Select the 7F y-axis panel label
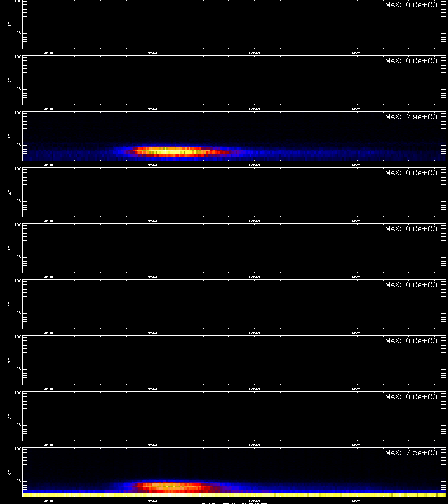The height and width of the screenshot is (504, 448). [10, 360]
